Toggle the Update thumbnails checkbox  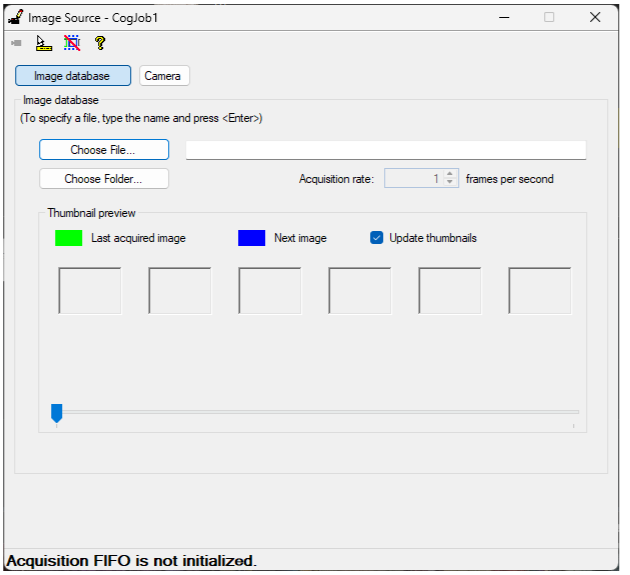click(376, 237)
